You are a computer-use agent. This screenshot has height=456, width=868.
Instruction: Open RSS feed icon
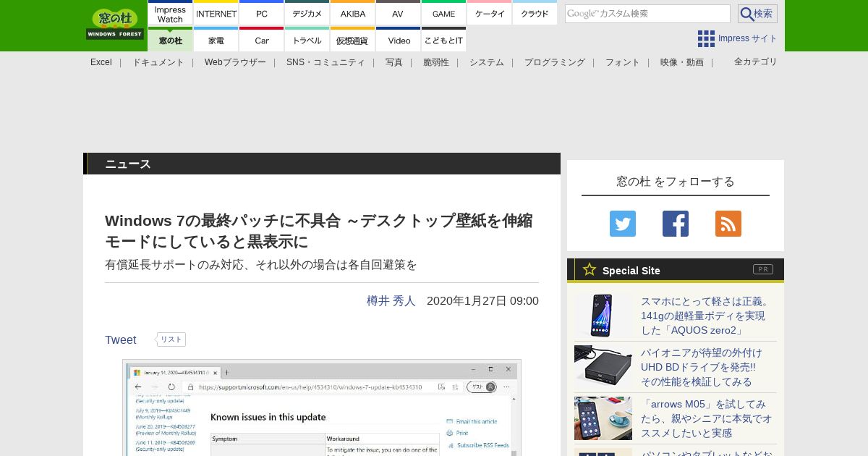[728, 224]
